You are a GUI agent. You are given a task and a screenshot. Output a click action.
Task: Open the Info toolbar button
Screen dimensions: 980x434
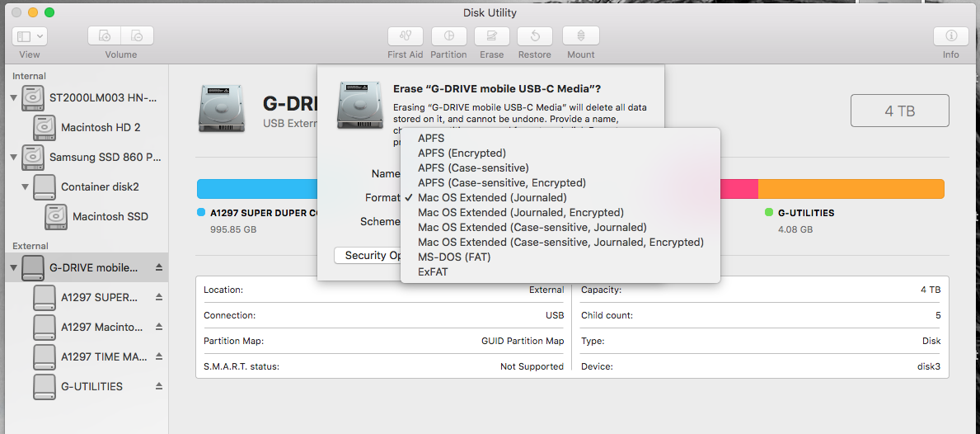(950, 36)
